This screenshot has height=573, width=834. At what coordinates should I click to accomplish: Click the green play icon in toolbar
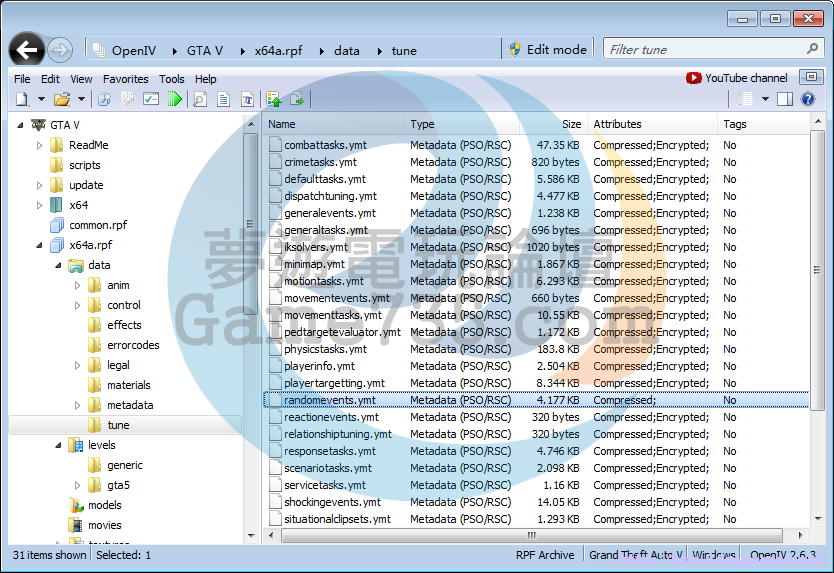(175, 99)
